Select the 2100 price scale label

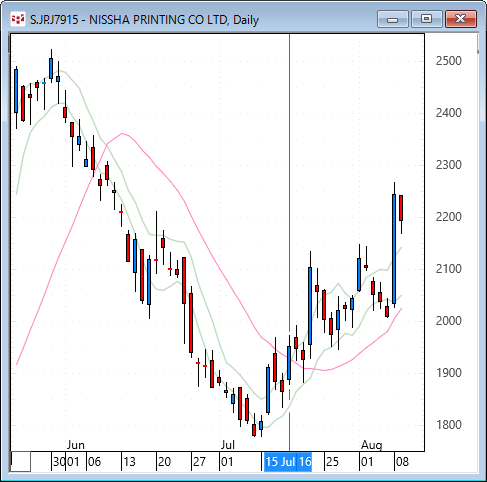(448, 269)
